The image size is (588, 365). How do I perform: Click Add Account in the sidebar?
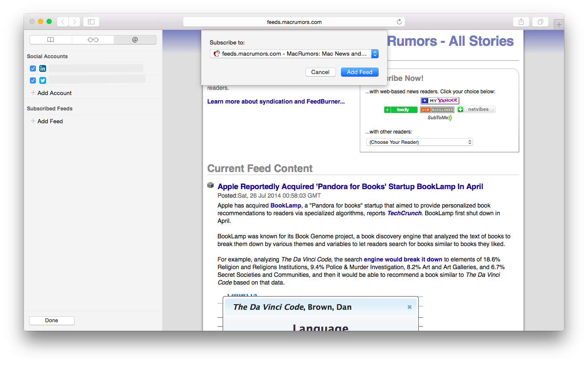(x=51, y=93)
